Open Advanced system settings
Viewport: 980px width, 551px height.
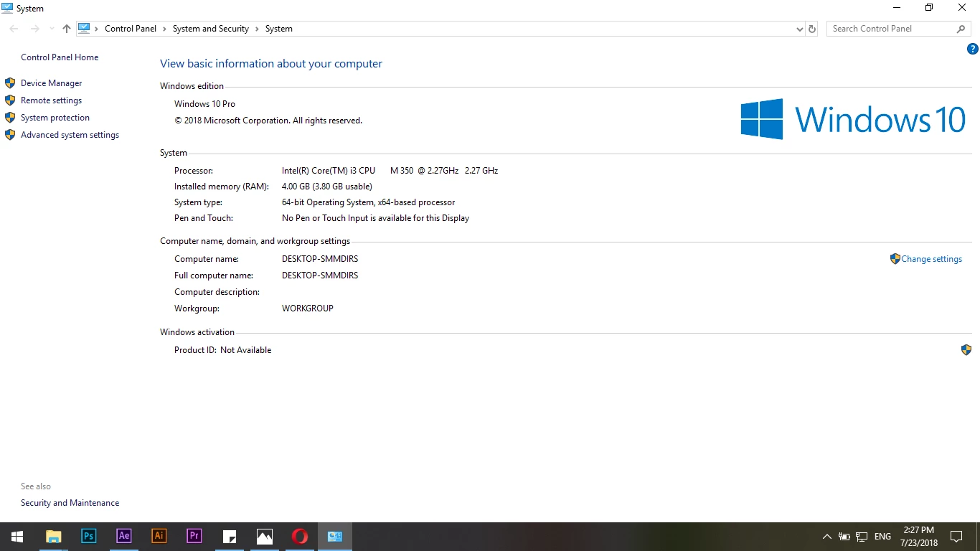70,135
